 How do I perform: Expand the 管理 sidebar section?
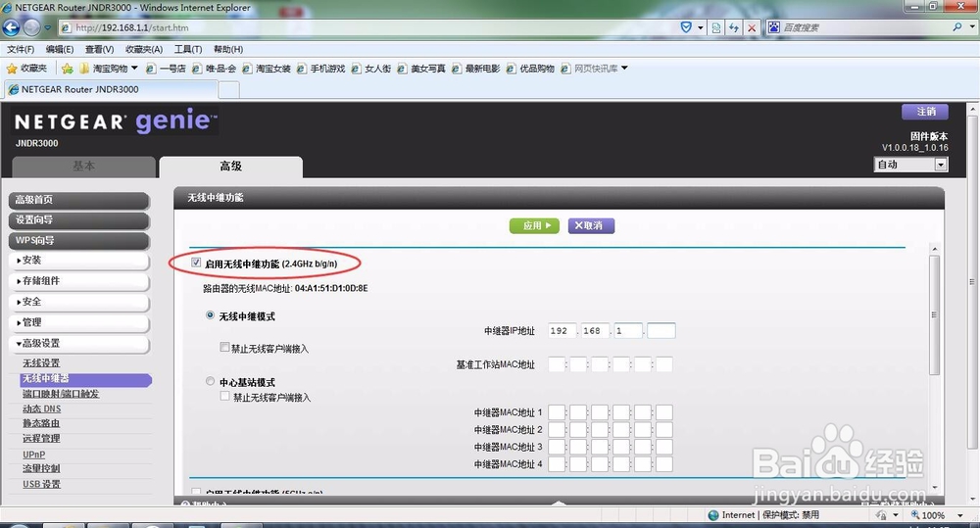(x=78, y=322)
